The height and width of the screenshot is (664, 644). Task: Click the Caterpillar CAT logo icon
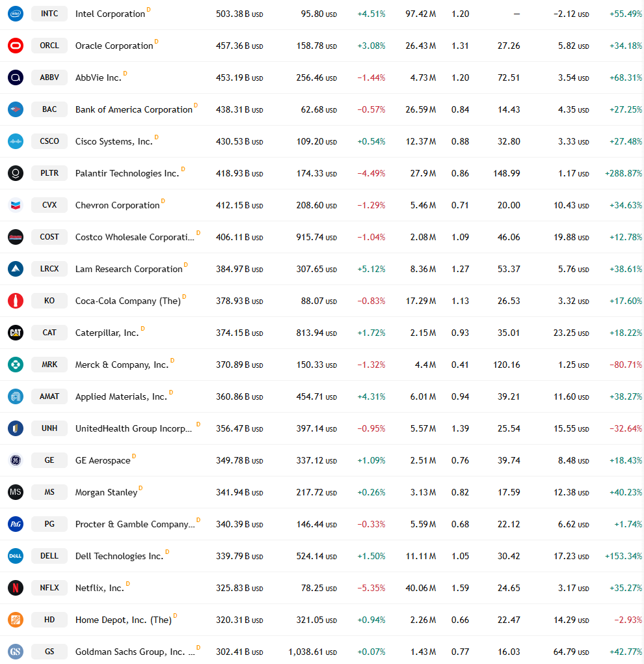click(16, 333)
